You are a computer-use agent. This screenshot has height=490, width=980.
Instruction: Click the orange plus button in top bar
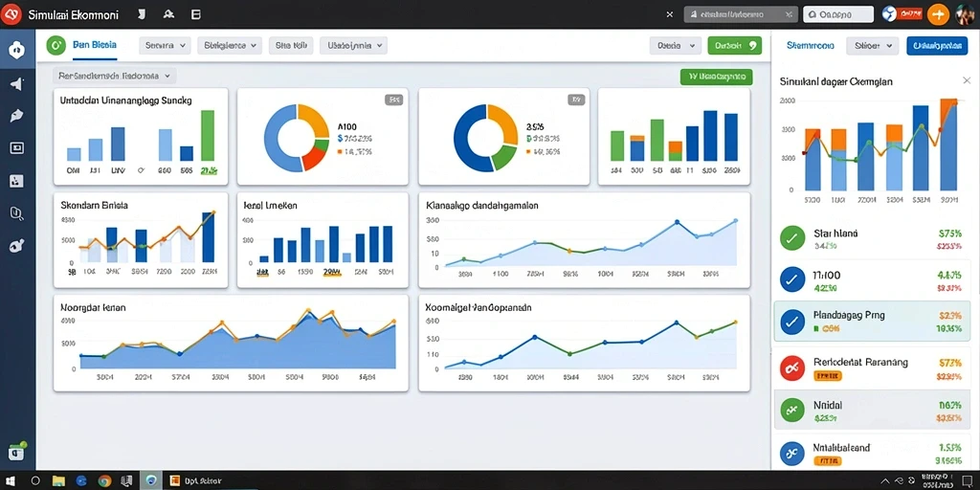pyautogui.click(x=938, y=13)
